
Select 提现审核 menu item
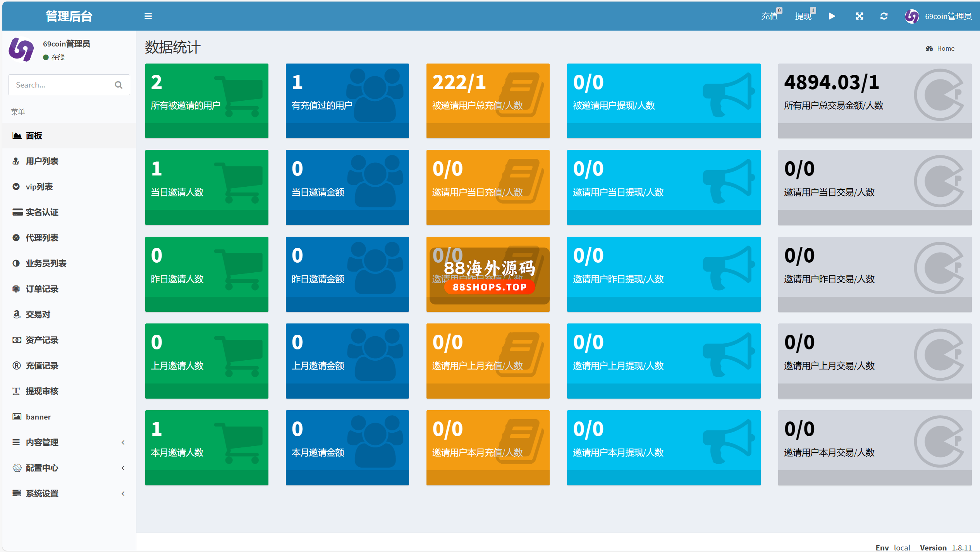tap(42, 391)
